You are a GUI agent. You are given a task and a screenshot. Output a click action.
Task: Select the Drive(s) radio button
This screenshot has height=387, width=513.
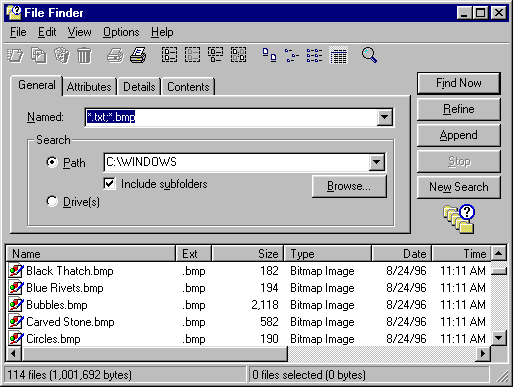52,201
